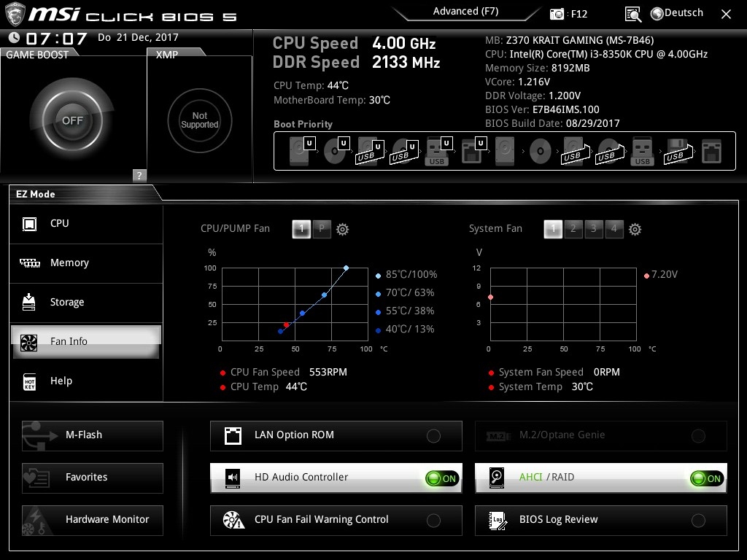Enable LAN Option ROM toggle

tap(433, 436)
